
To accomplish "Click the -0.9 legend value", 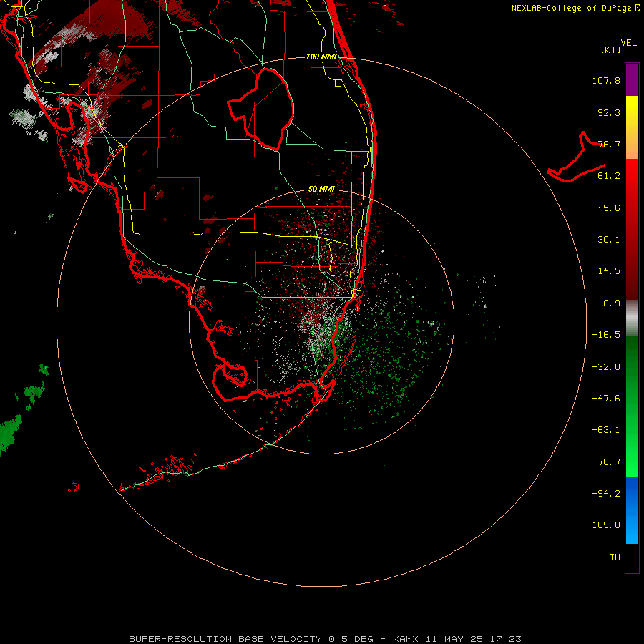I will [x=609, y=303].
